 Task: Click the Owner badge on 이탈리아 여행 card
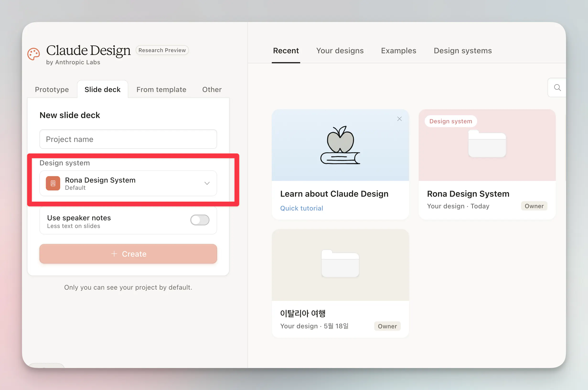pos(387,326)
